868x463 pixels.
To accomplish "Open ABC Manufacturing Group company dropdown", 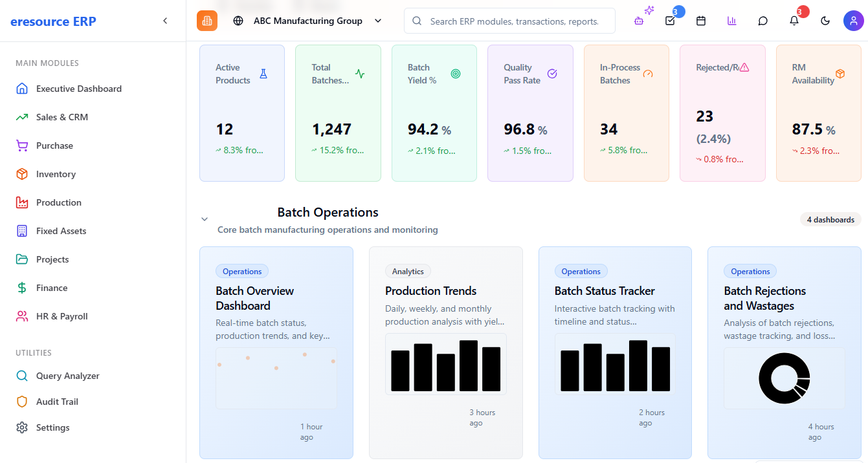I will point(307,21).
